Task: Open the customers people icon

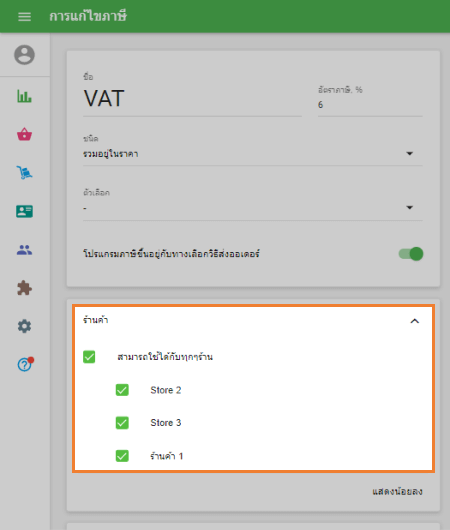Action: pyautogui.click(x=24, y=250)
